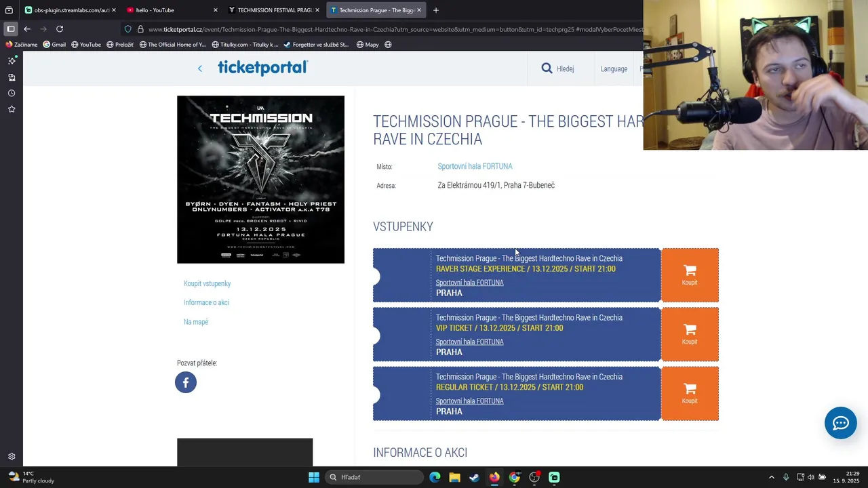Close the hello - YouTube tab
The width and height of the screenshot is (868, 488).
point(216,10)
